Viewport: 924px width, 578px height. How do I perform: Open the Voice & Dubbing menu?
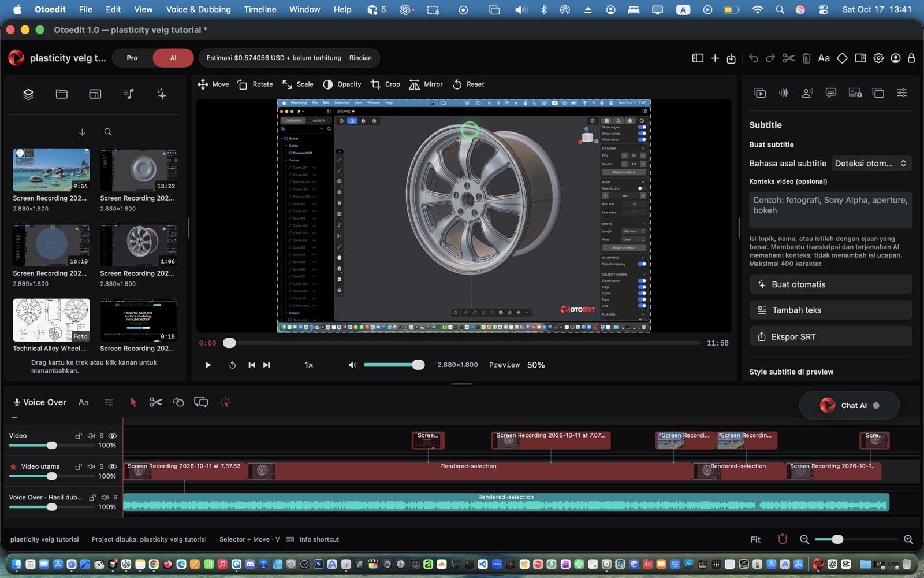point(199,9)
